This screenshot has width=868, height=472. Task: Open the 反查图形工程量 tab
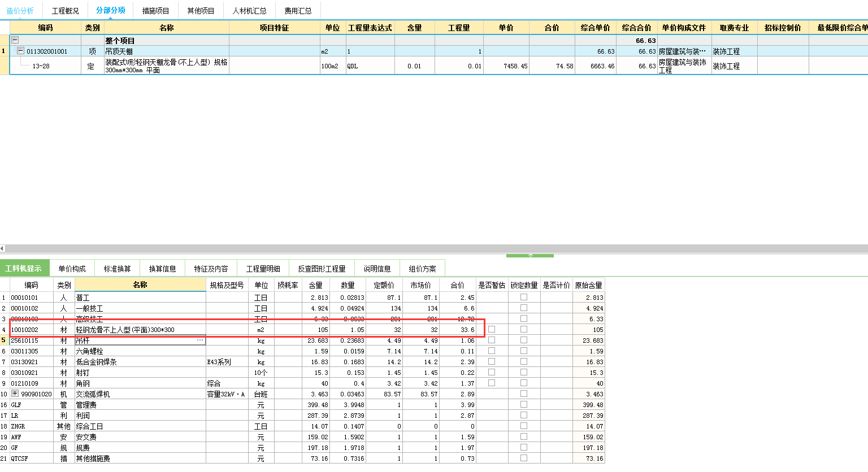(x=322, y=268)
